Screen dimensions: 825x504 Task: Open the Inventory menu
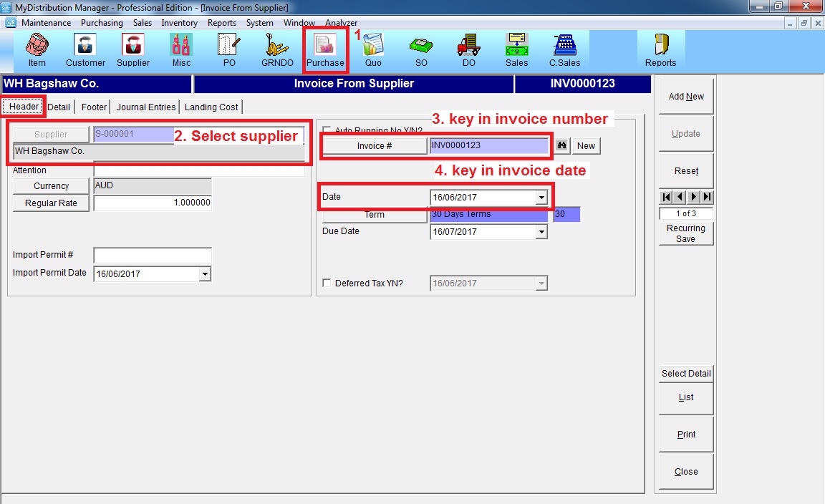tap(179, 23)
